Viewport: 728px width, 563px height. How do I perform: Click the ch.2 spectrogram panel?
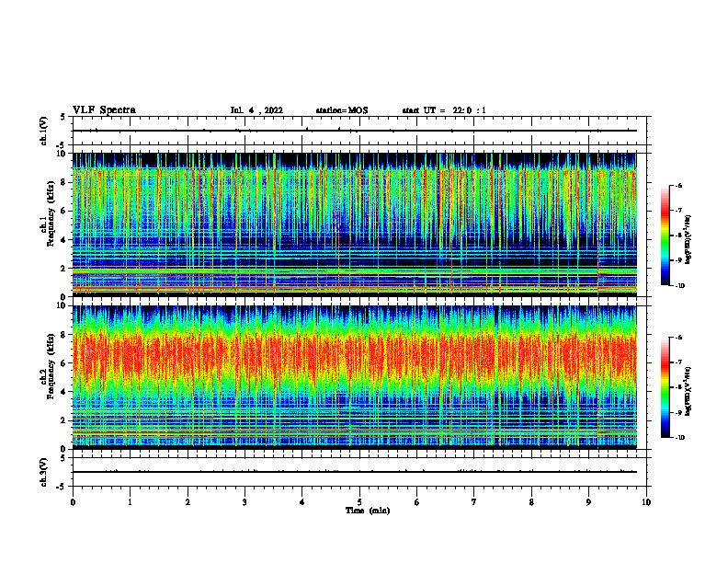pos(355,377)
